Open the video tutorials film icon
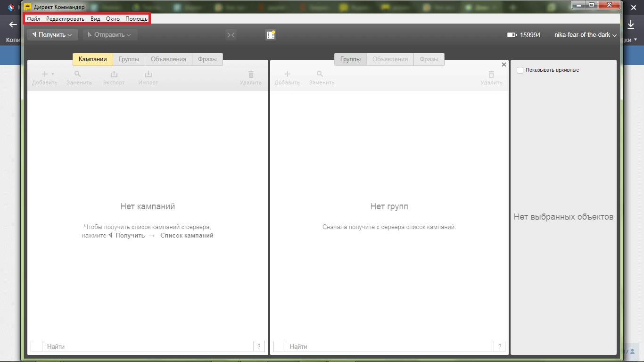This screenshot has height=362, width=644. click(270, 34)
